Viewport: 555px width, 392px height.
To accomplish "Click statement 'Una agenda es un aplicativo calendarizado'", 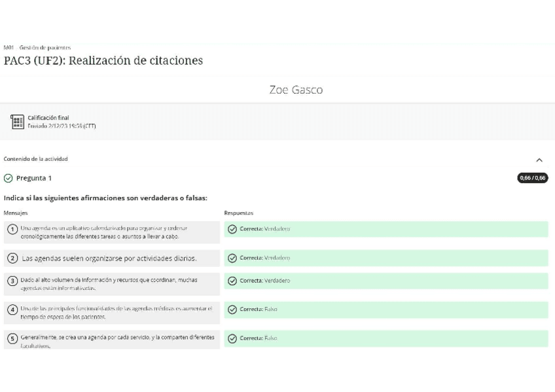I will pyautogui.click(x=104, y=232).
